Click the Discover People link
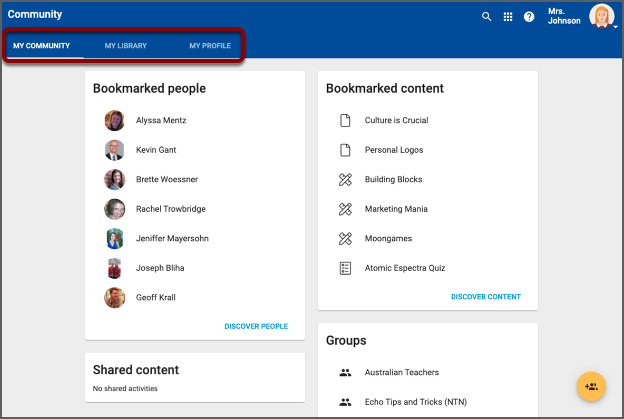This screenshot has height=419, width=624. tap(255, 326)
